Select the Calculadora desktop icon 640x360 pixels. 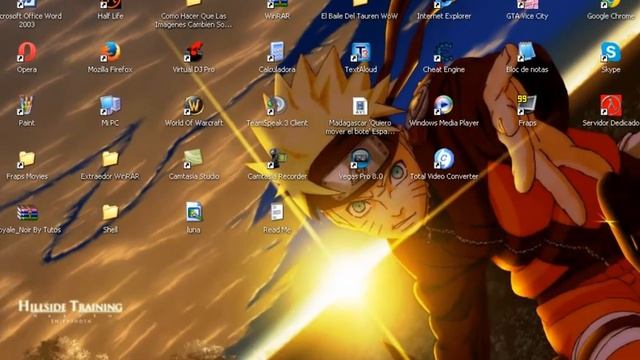tap(277, 52)
